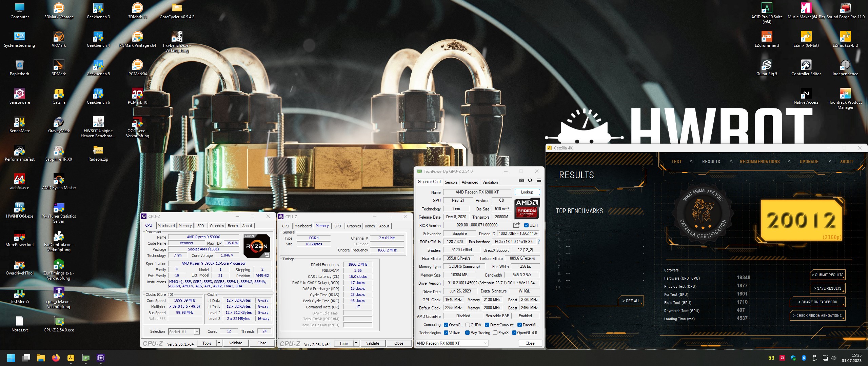Toggle the OpenGL 4.6 checkbox in GPU-Z
Viewport: 868px width, 366px height.
coord(514,333)
